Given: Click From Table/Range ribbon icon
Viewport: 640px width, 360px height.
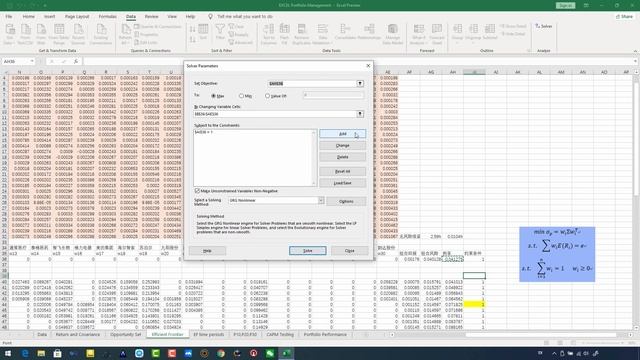Looking at the screenshot, I should 59,34.
